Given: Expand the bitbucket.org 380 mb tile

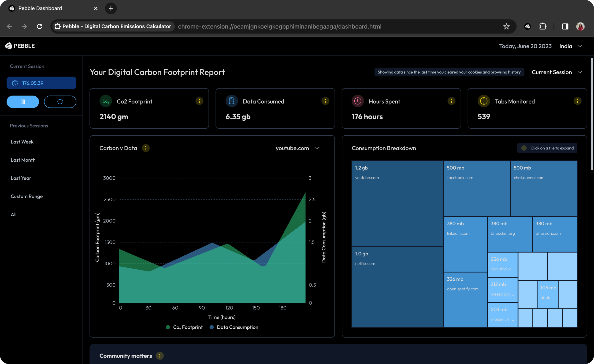Looking at the screenshot, I should click(510, 234).
